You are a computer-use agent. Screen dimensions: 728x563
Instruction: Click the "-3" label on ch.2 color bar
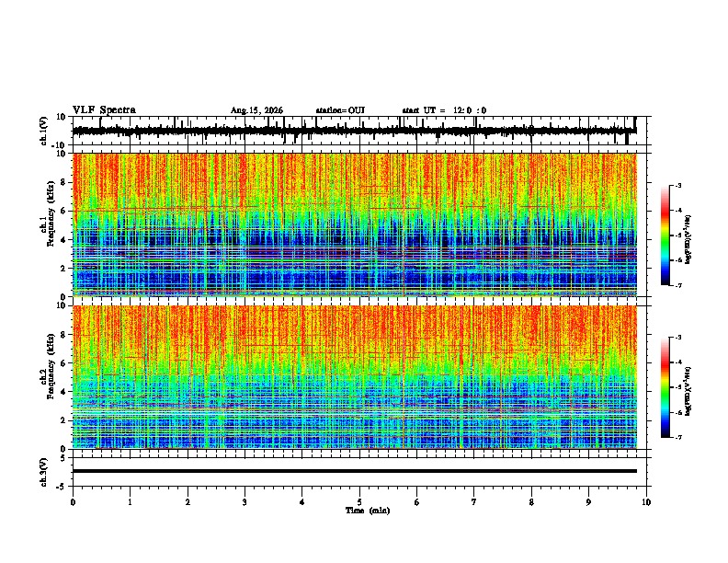click(x=678, y=338)
